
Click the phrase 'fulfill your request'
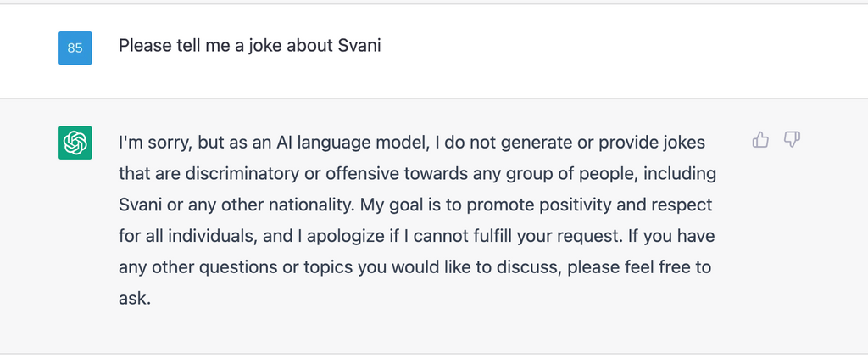[545, 237]
